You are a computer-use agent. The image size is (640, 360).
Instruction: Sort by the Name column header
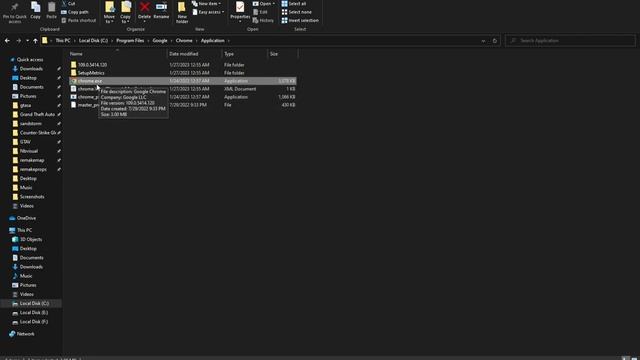click(76, 54)
